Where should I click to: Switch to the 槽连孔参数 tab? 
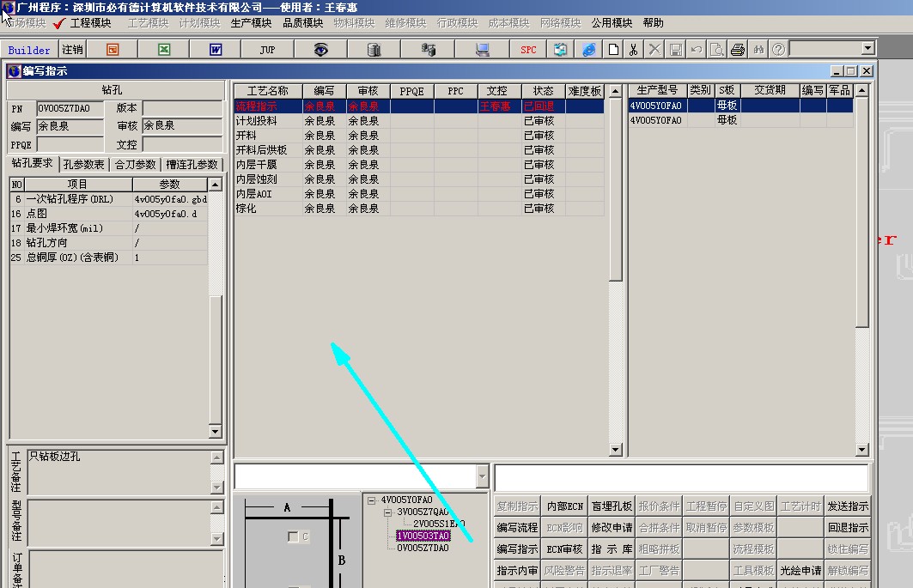click(x=192, y=165)
